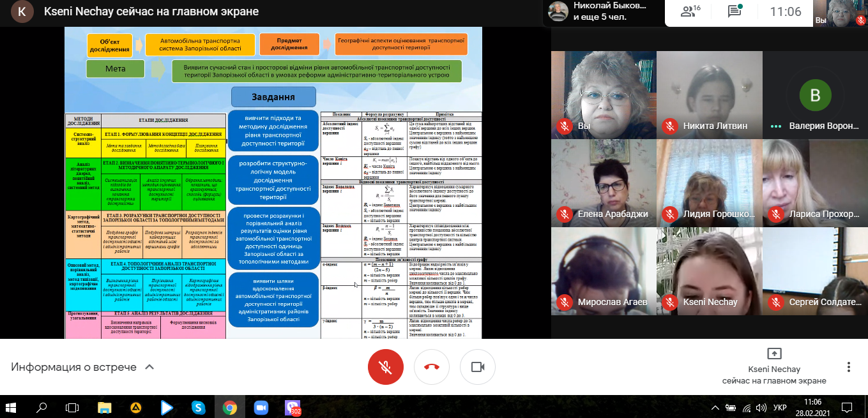The image size is (868, 418).
Task: Open the meeting chat panel
Action: 735,11
